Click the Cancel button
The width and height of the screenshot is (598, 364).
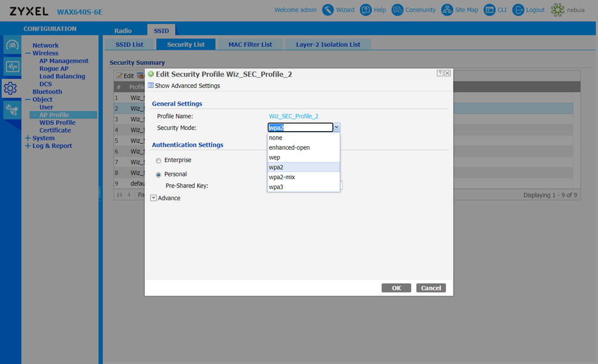pyautogui.click(x=431, y=288)
